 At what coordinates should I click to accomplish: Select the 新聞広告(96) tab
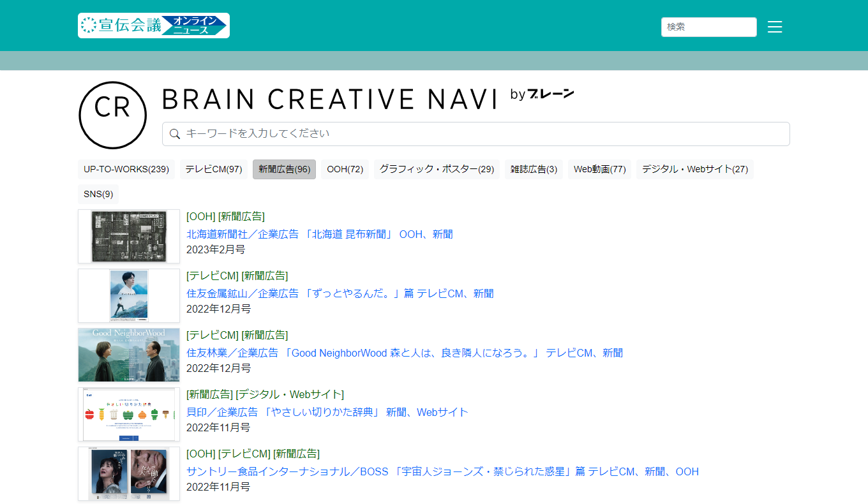[284, 169]
